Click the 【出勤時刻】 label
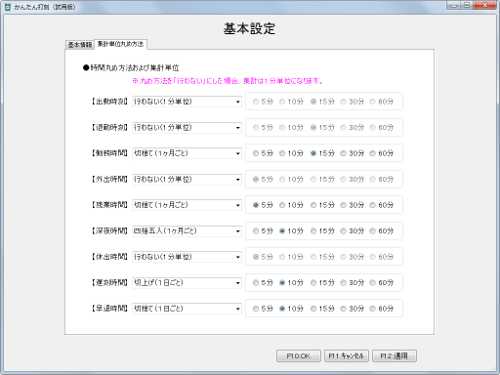This screenshot has width=500, height=375. tap(109, 102)
